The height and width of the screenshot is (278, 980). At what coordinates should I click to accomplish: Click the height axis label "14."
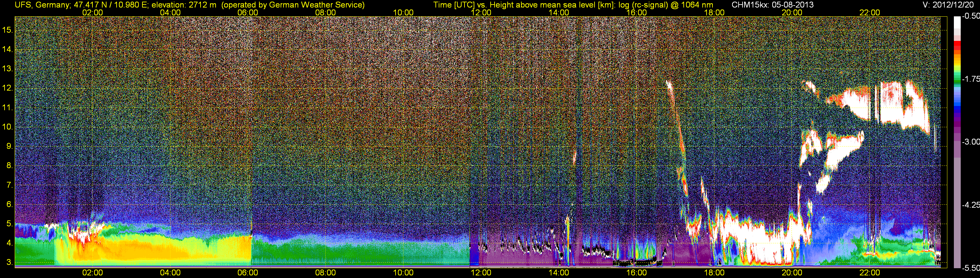pos(8,49)
